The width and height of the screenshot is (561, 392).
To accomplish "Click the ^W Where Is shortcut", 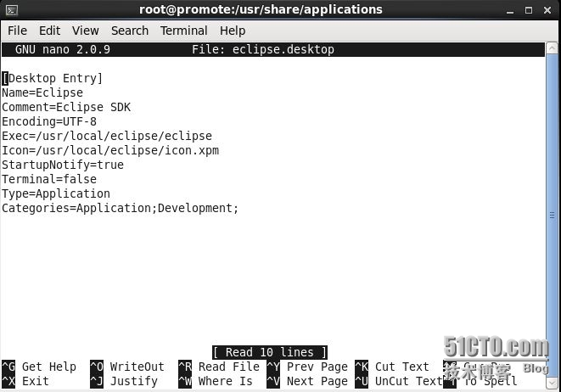I will 216,381.
